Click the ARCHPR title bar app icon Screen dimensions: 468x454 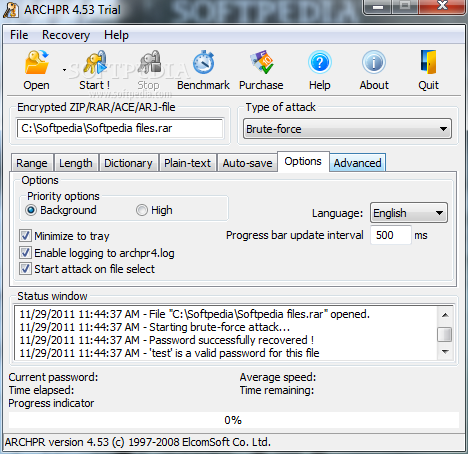click(x=10, y=10)
